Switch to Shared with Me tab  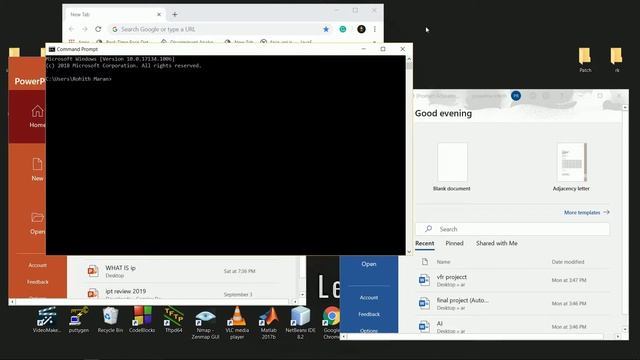point(496,243)
